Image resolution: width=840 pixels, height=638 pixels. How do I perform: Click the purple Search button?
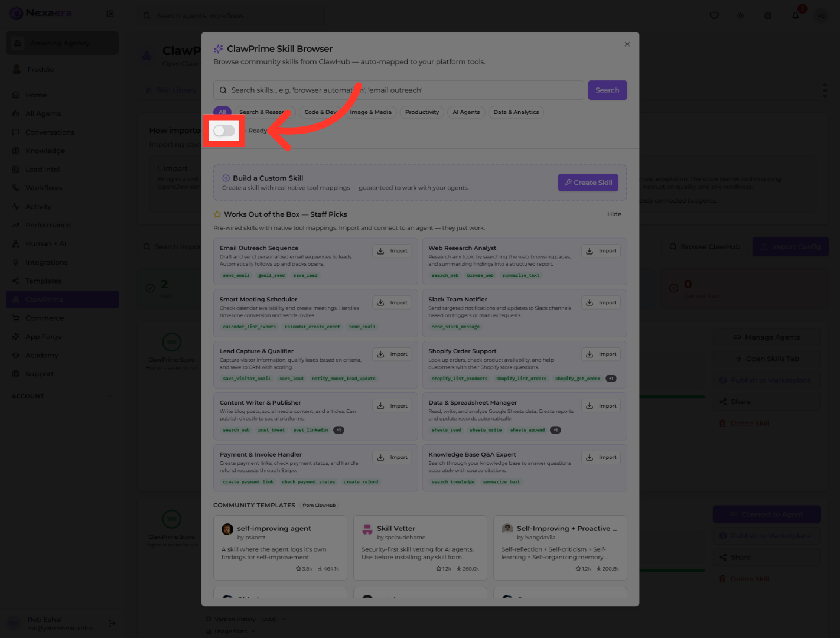point(607,90)
